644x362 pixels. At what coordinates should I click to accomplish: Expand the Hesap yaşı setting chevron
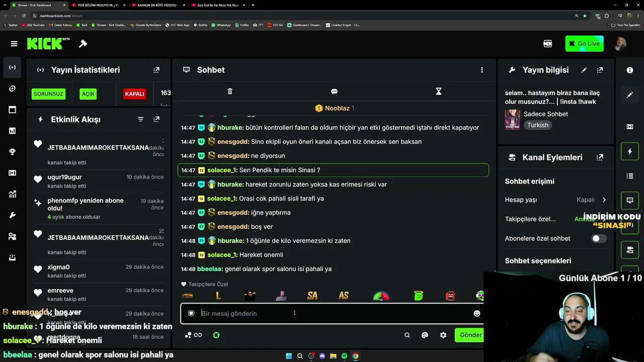tap(604, 200)
